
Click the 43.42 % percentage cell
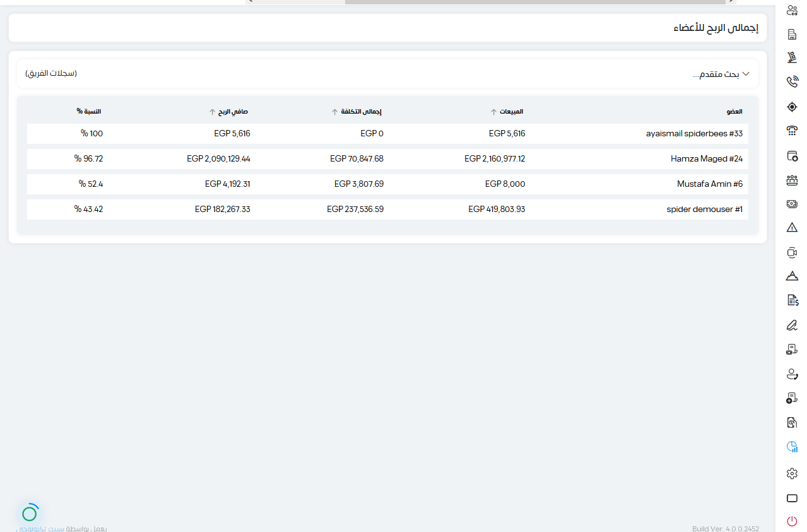coord(88,209)
